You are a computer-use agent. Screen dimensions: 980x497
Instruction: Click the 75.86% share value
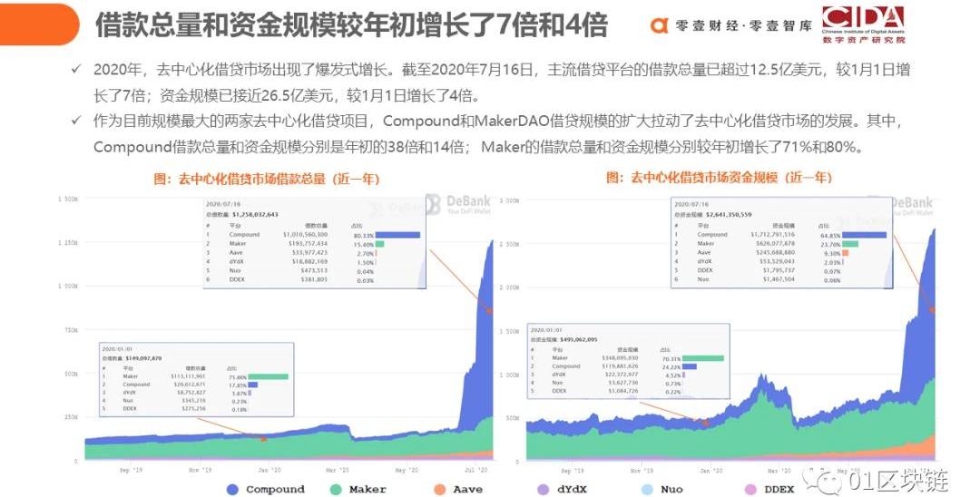(x=238, y=378)
